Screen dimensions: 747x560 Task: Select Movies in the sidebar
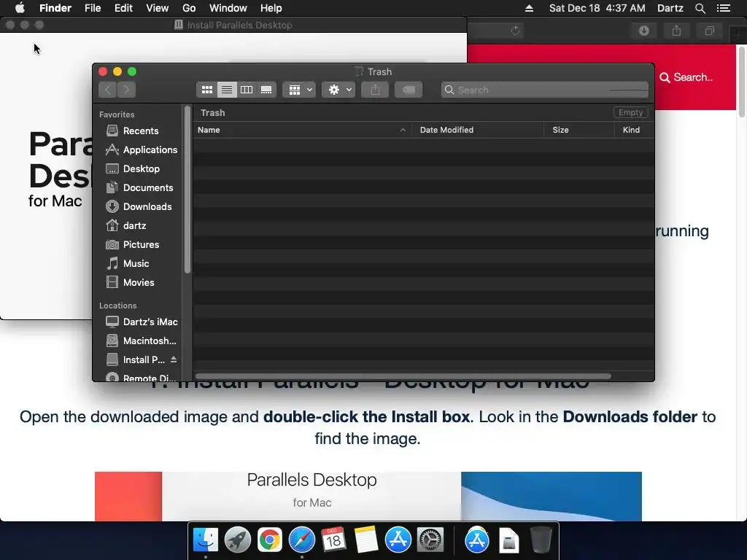pyautogui.click(x=130, y=282)
